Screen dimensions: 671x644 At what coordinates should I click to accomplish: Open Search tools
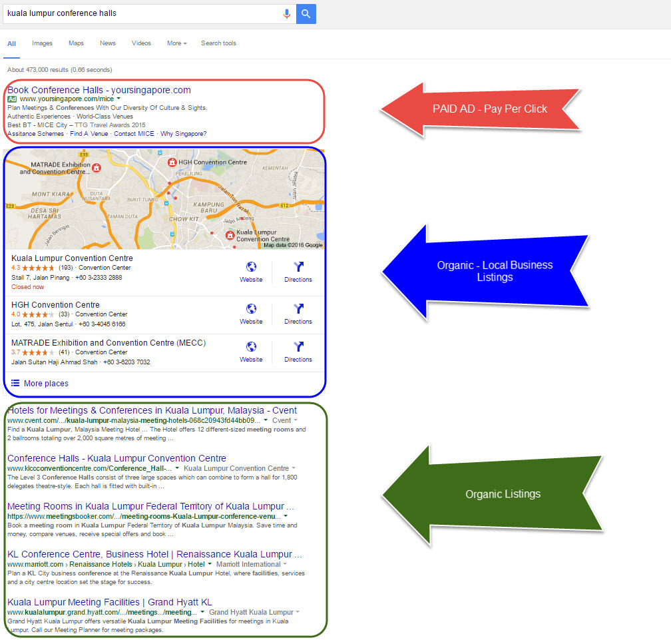click(x=218, y=43)
